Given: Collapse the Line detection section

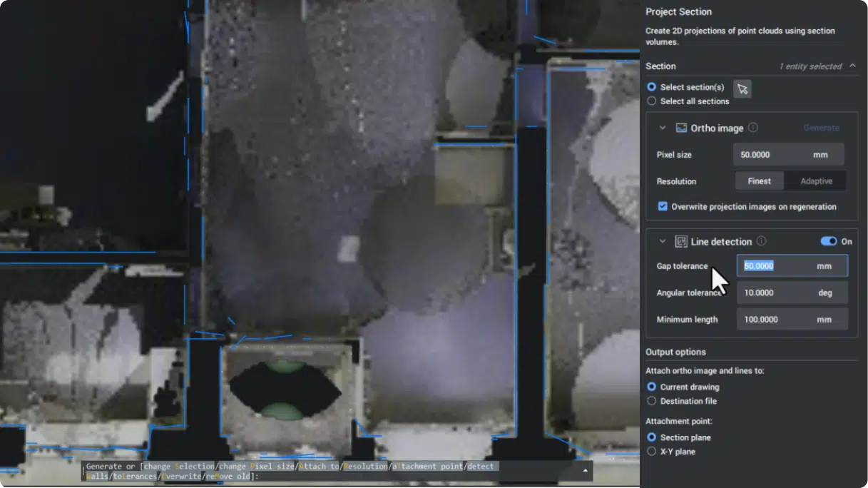Looking at the screenshot, I should point(663,241).
